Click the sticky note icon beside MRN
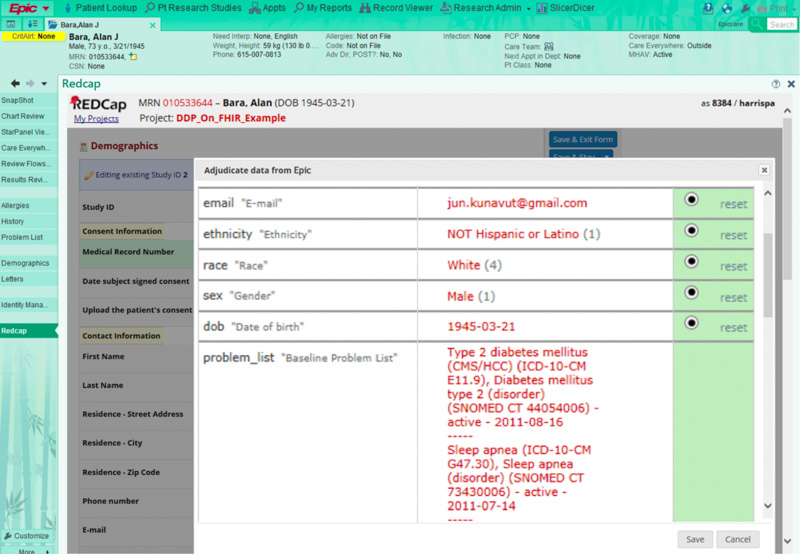 133,56
